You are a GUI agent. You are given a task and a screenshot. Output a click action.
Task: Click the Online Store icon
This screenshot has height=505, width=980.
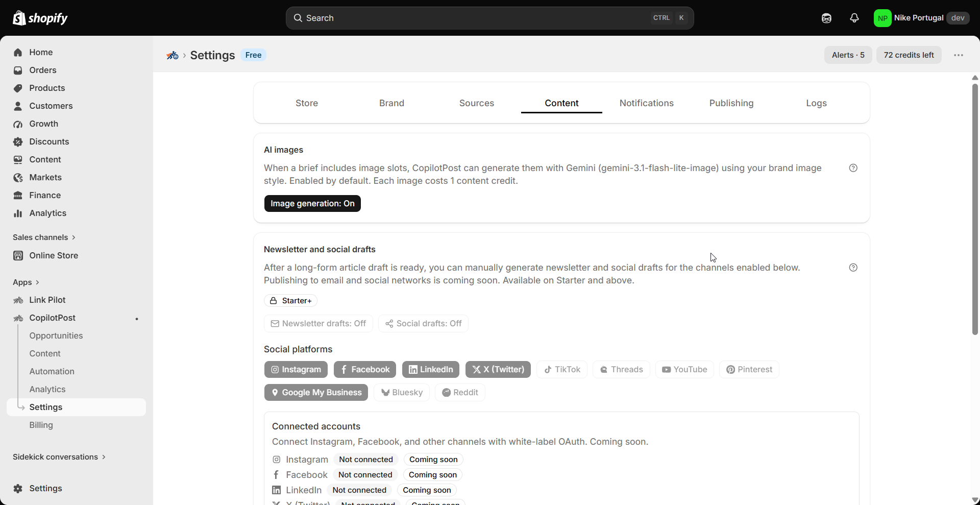(x=18, y=255)
